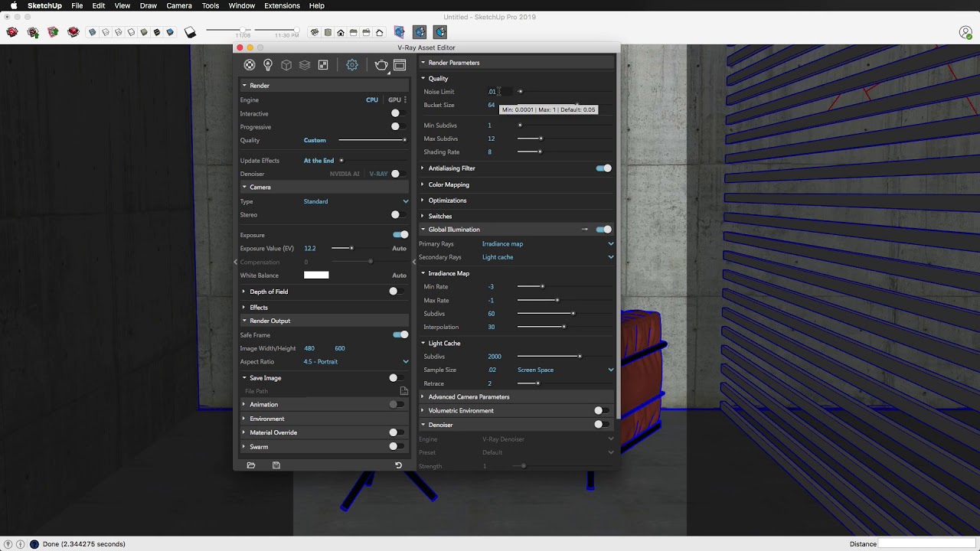Image resolution: width=980 pixels, height=551 pixels.
Task: Switch to Iso view in SketchUp toolbar
Action: tap(315, 32)
